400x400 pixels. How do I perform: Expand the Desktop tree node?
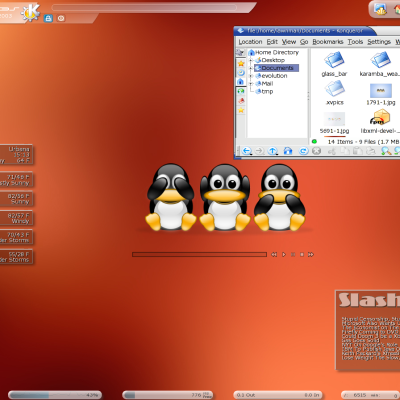[x=251, y=60]
